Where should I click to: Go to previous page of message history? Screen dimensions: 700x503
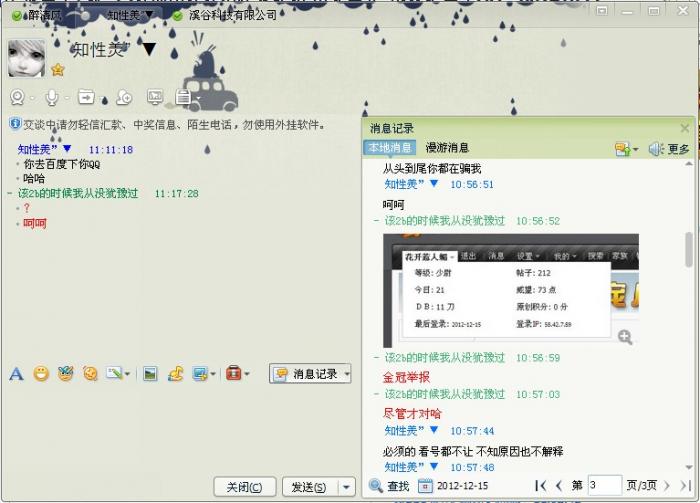click(559, 486)
